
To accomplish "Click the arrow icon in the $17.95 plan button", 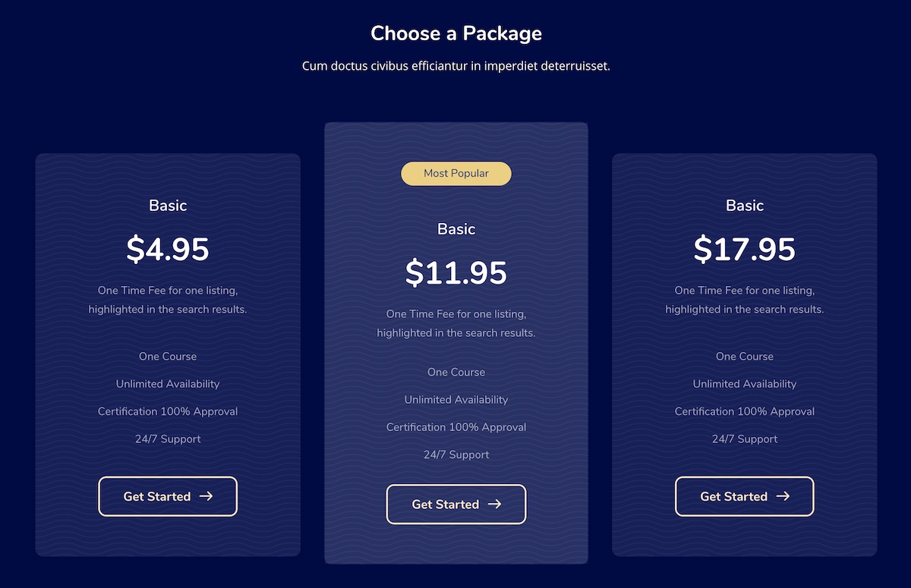I will point(783,496).
